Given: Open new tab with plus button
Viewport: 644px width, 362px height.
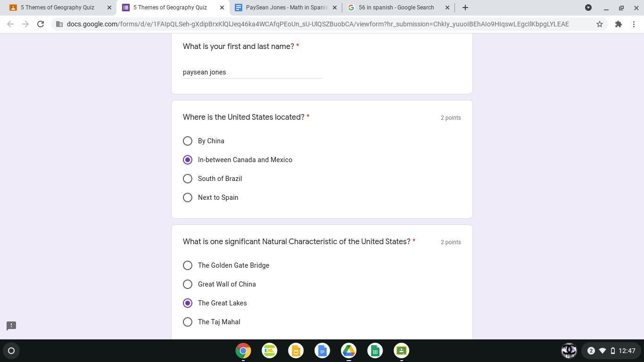Looking at the screenshot, I should [x=465, y=8].
